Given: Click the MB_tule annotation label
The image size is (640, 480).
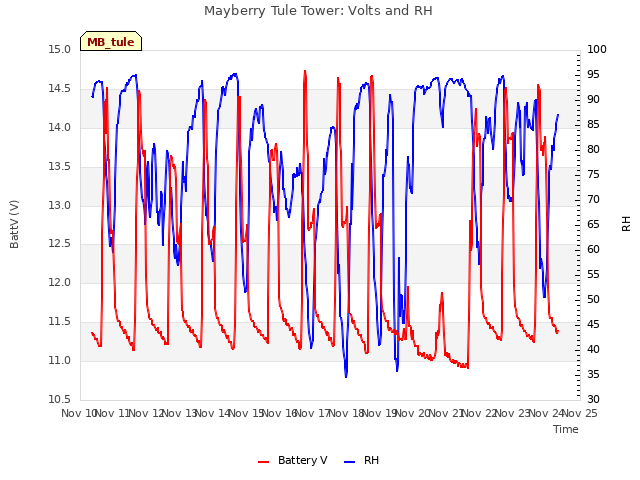Looking at the screenshot, I should click(x=111, y=42).
